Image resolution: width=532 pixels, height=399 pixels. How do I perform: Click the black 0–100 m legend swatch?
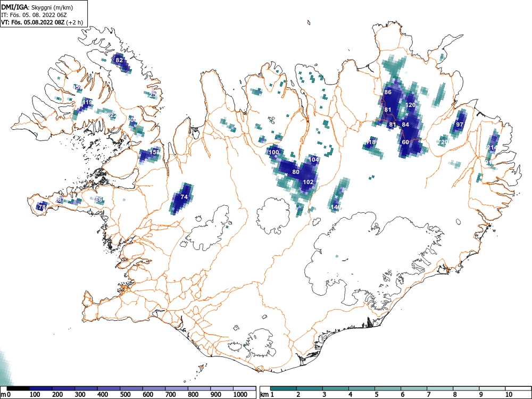coord(18,388)
